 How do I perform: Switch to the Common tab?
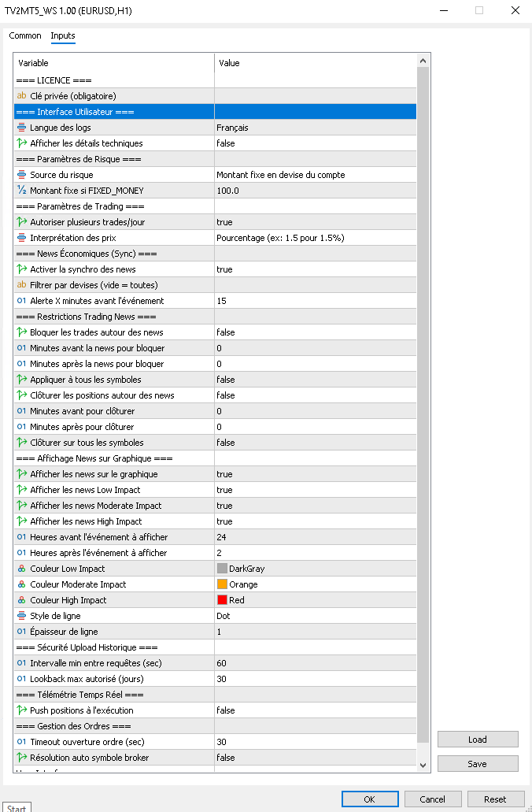(x=25, y=35)
